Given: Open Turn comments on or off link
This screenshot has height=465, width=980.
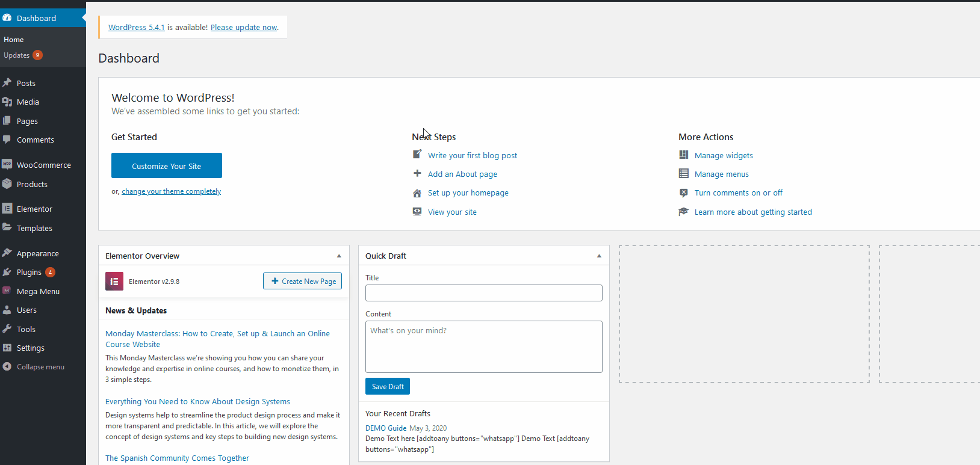Looking at the screenshot, I should click(x=739, y=193).
